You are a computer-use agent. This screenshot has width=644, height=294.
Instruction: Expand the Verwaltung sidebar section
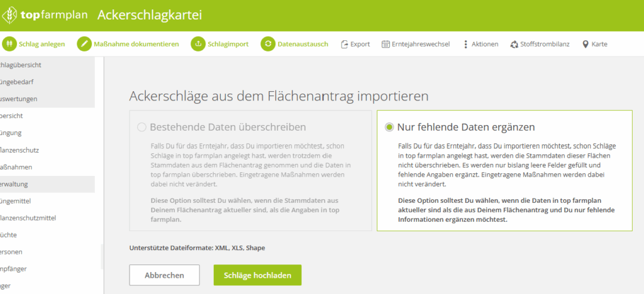point(19,184)
